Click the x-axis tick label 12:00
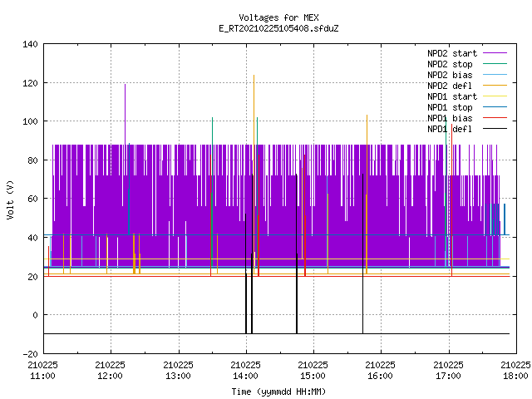This screenshot has width=532, height=399. pyautogui.click(x=111, y=376)
